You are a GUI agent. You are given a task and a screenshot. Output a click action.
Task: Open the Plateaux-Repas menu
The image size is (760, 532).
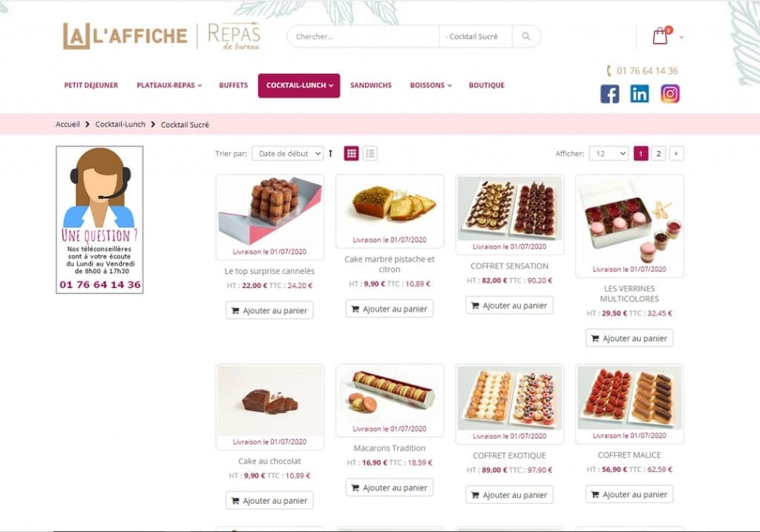pyautogui.click(x=169, y=85)
